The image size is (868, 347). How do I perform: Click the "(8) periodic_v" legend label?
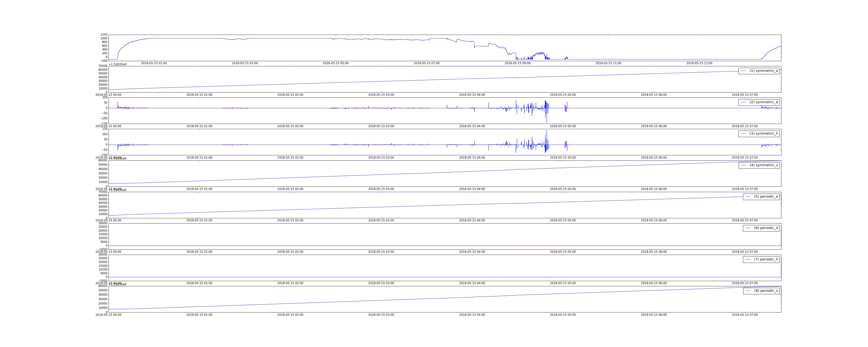(766, 291)
